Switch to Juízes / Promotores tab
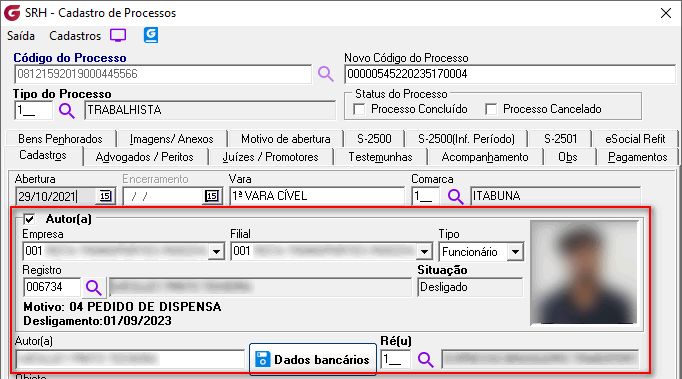This screenshot has width=682, height=379. tap(271, 157)
